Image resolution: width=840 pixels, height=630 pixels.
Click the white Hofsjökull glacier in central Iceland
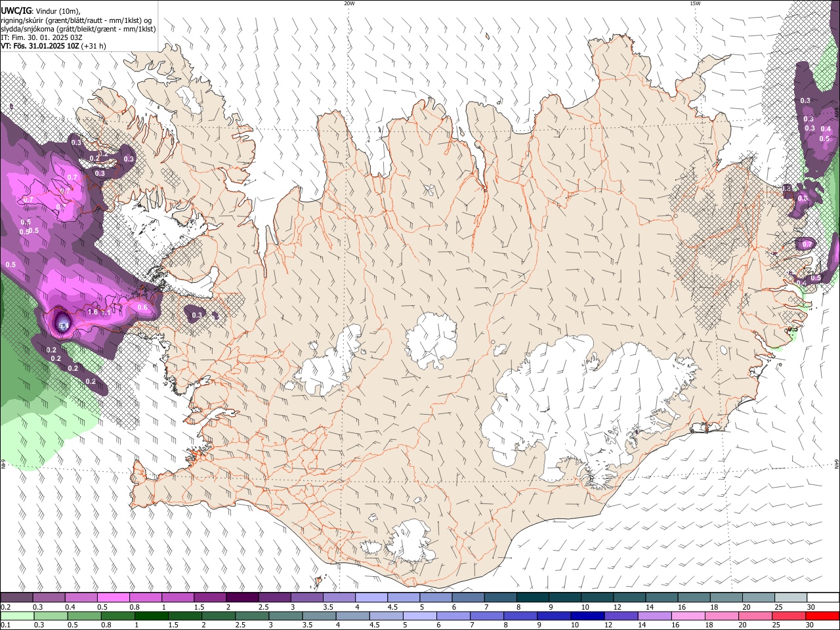[x=431, y=340]
